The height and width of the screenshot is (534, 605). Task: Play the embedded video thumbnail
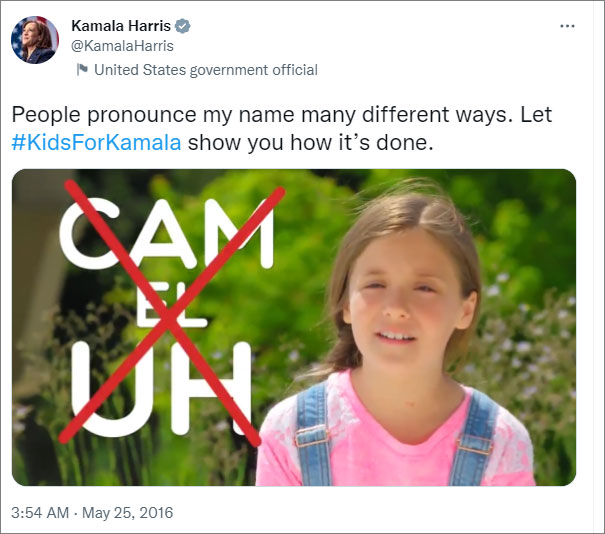click(294, 327)
